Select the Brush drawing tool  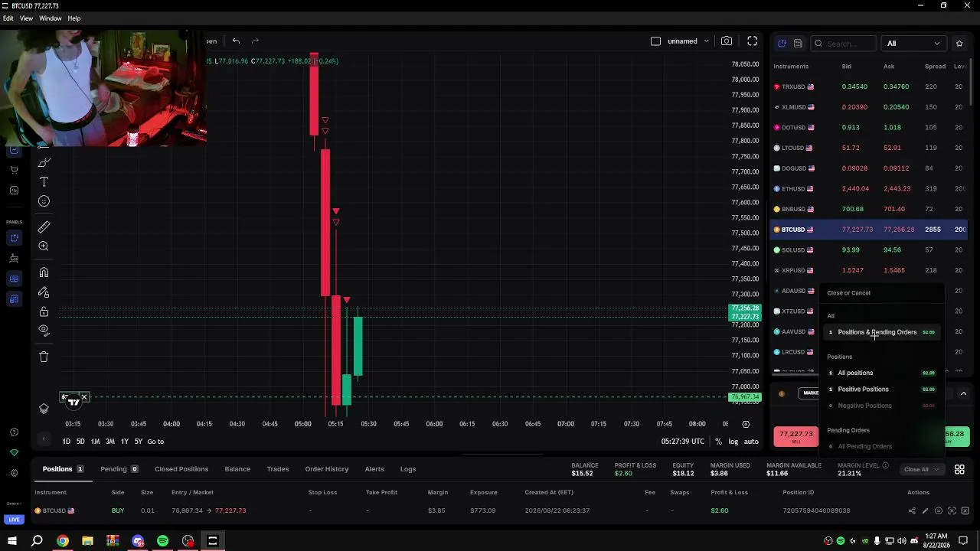pos(44,162)
